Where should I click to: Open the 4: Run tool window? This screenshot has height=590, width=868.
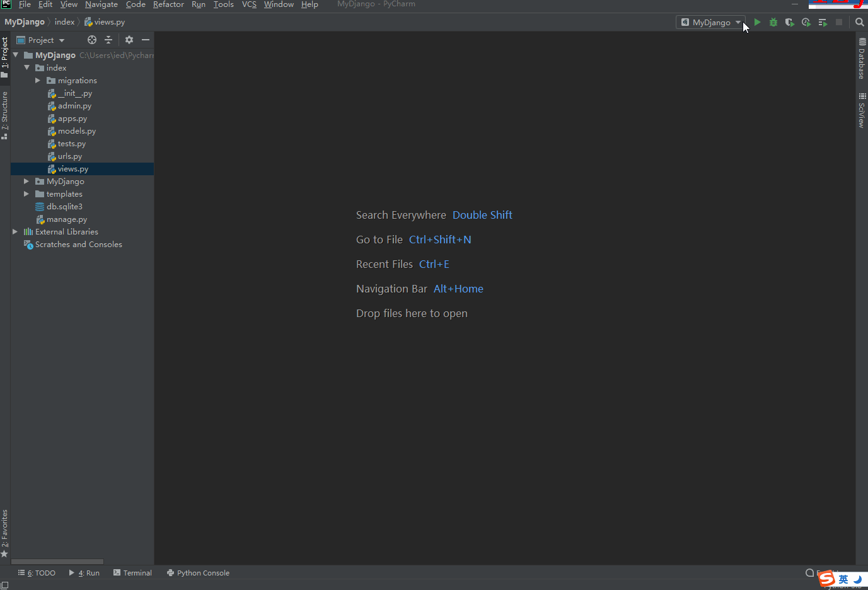coord(84,573)
